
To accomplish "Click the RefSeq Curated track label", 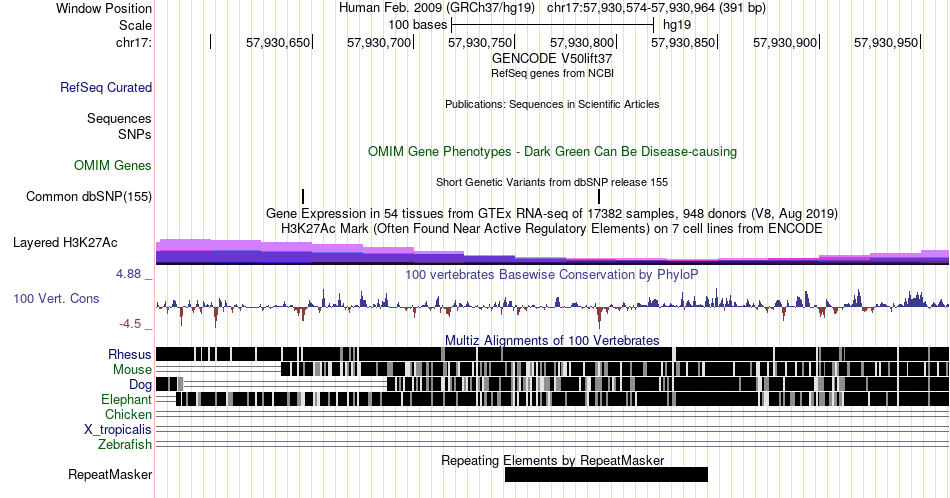I will pyautogui.click(x=105, y=87).
